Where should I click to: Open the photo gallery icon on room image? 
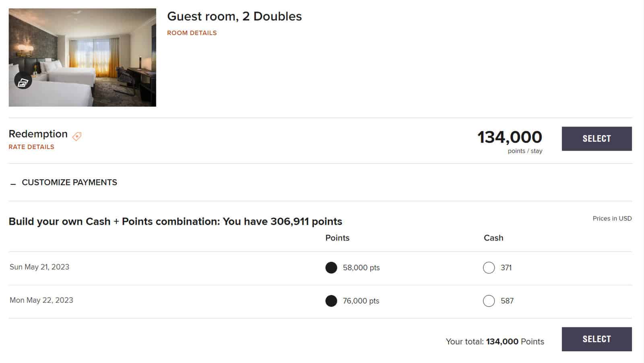(x=23, y=81)
